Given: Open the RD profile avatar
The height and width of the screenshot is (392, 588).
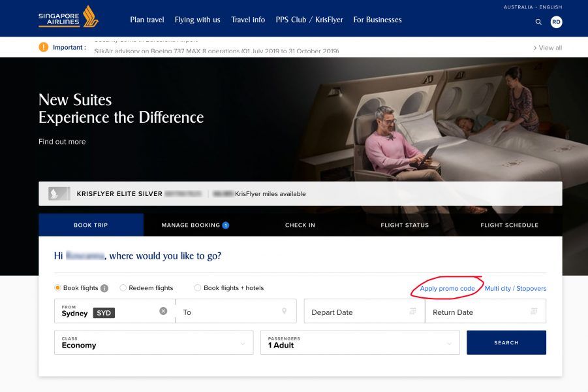Looking at the screenshot, I should pos(556,22).
